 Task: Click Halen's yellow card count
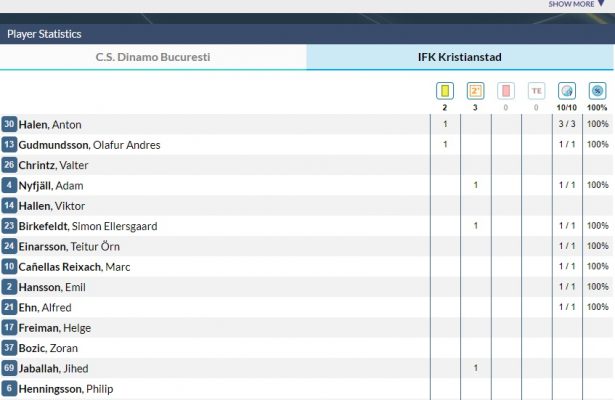[x=445, y=124]
